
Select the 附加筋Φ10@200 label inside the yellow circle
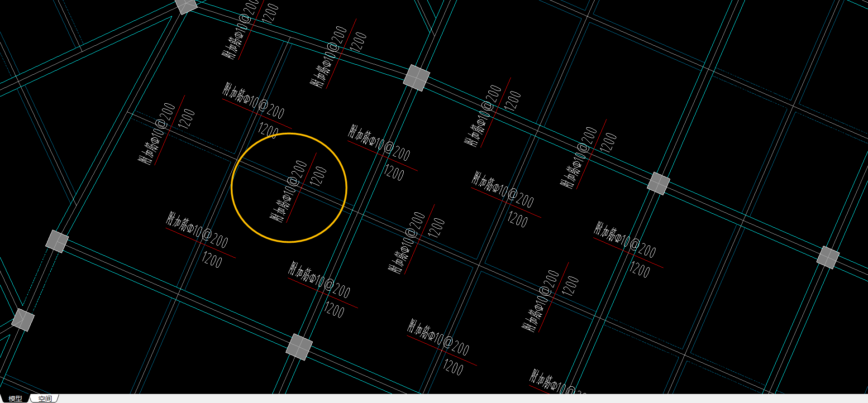289,191
